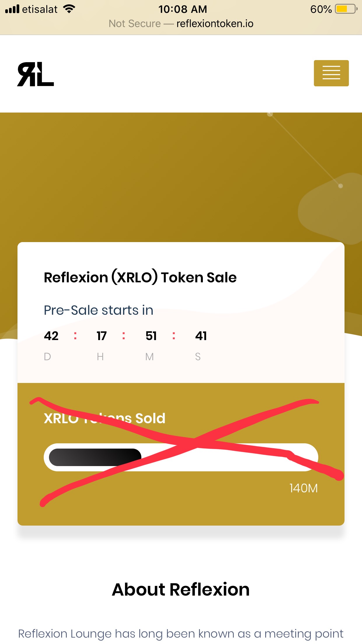Viewport: 362px width, 644px height.
Task: Tap the 51 minutes countdown value
Action: point(151,336)
